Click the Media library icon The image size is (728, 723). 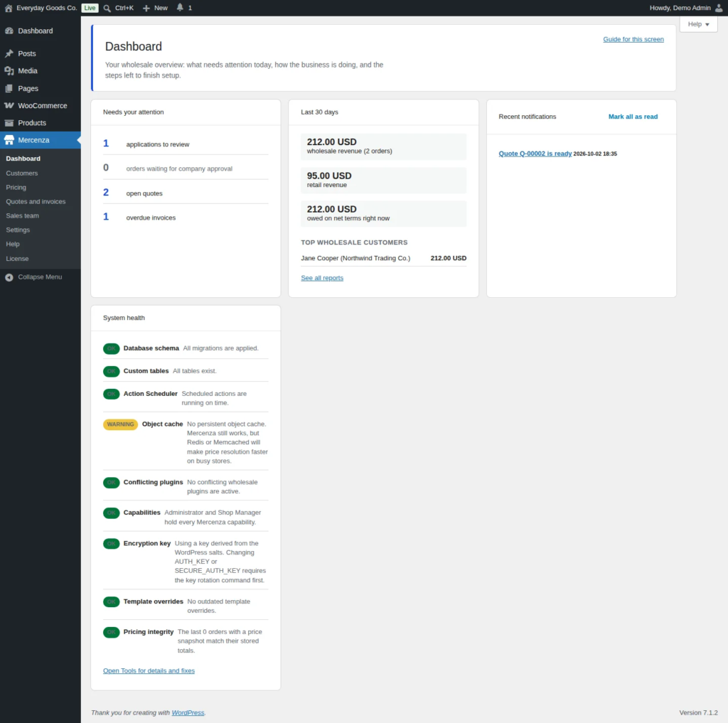point(9,70)
